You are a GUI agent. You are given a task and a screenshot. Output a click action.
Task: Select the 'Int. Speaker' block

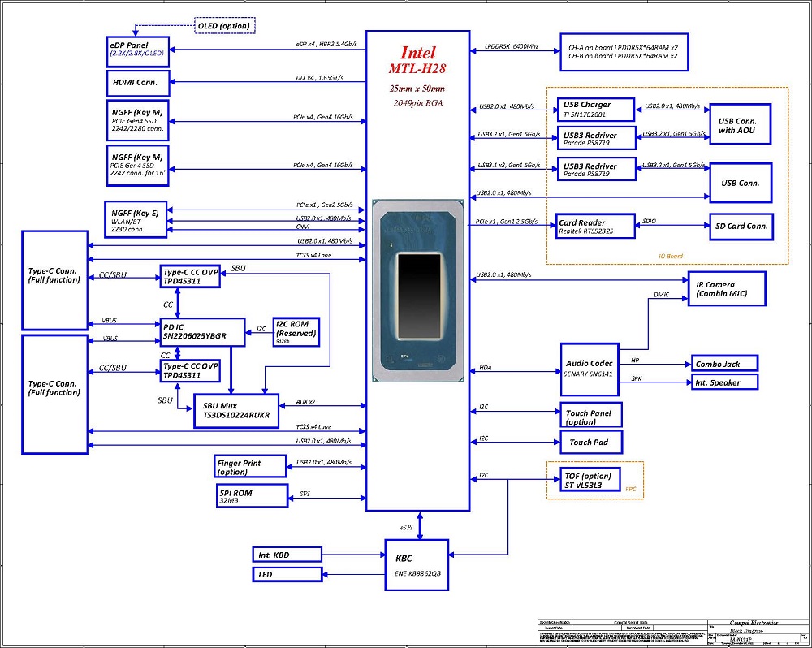point(725,382)
